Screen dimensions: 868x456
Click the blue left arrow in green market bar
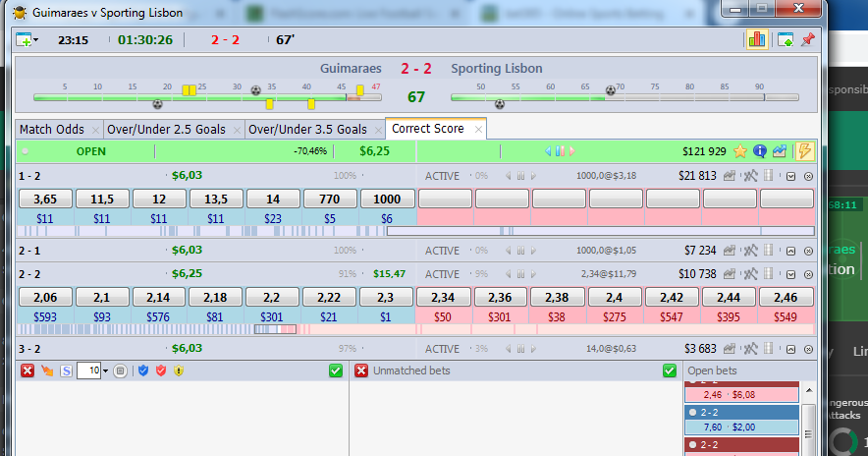click(548, 151)
